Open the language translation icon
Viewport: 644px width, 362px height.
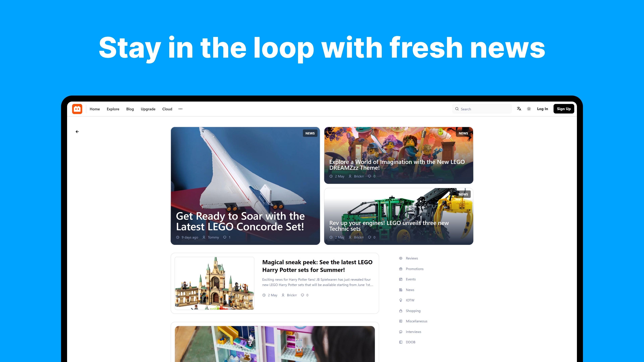[x=519, y=109]
